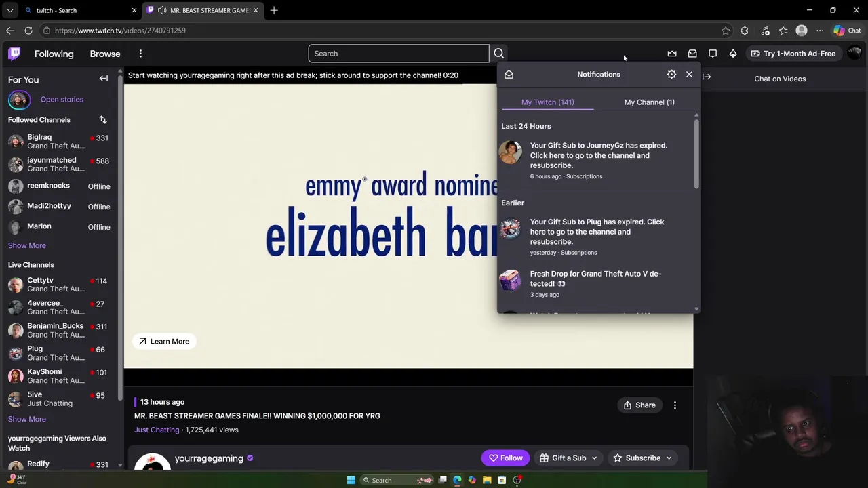Open Task View on the taskbar
The image size is (868, 488).
[x=443, y=480]
